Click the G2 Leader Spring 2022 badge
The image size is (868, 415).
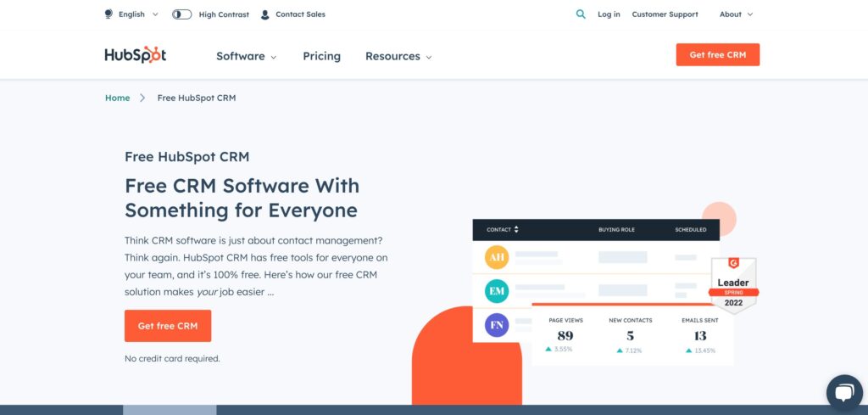733,285
